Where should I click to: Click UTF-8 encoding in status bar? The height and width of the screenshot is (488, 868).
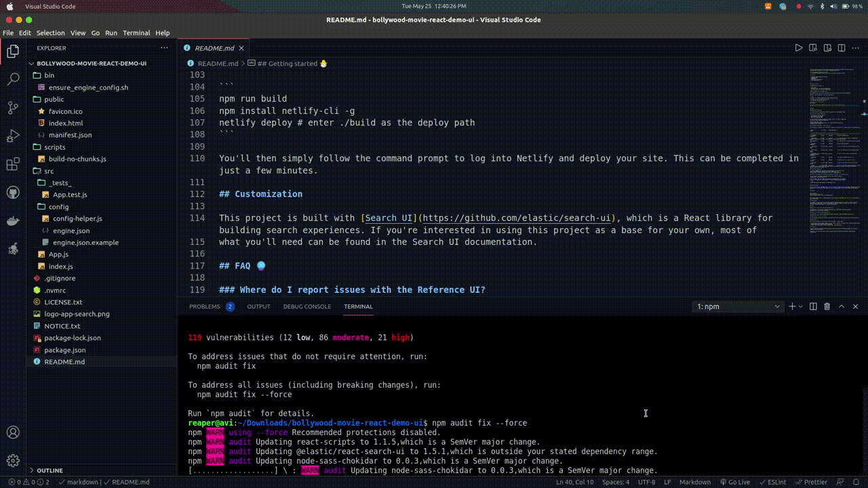646,482
